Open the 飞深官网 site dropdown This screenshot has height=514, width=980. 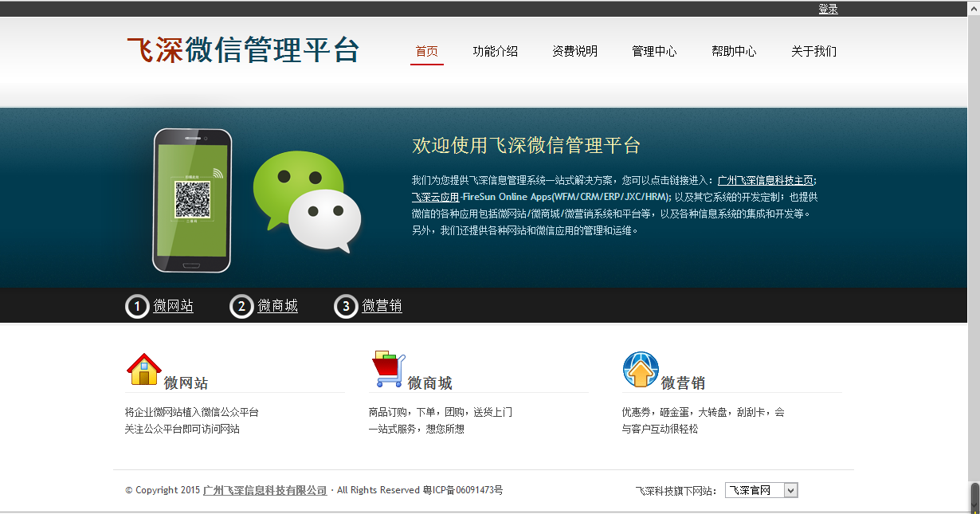pyautogui.click(x=761, y=491)
